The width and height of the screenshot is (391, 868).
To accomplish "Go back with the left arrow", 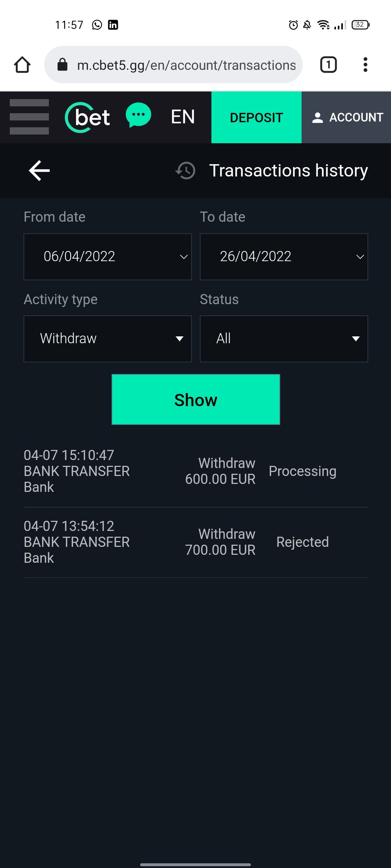I will tap(39, 171).
